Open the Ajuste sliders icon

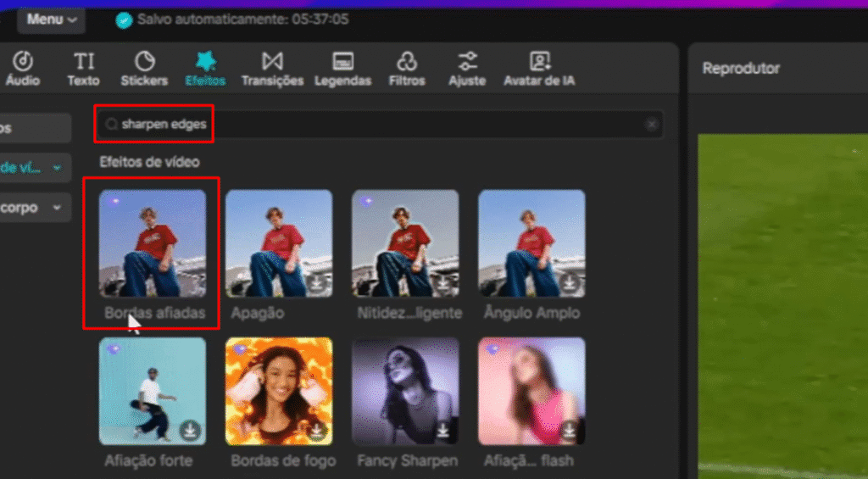click(467, 62)
